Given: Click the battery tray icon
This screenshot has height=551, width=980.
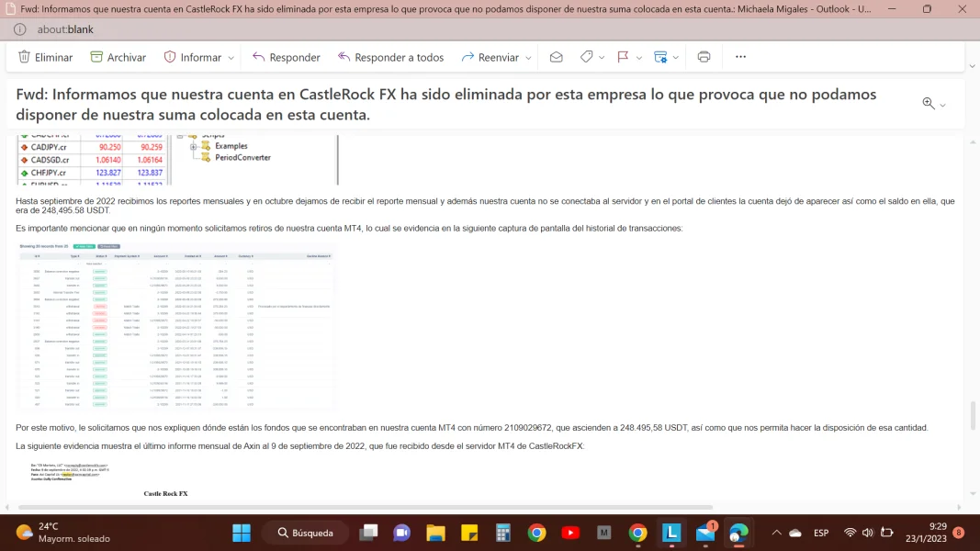Looking at the screenshot, I should [887, 533].
